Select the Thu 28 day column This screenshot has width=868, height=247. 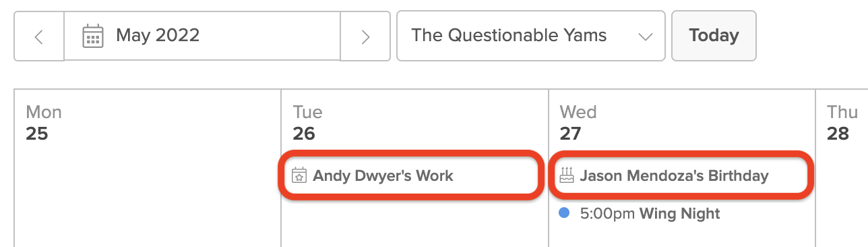click(x=842, y=168)
